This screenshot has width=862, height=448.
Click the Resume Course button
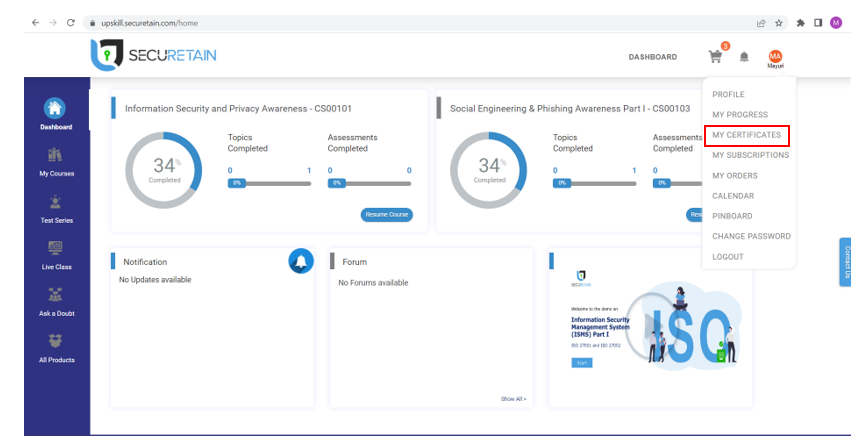click(386, 215)
